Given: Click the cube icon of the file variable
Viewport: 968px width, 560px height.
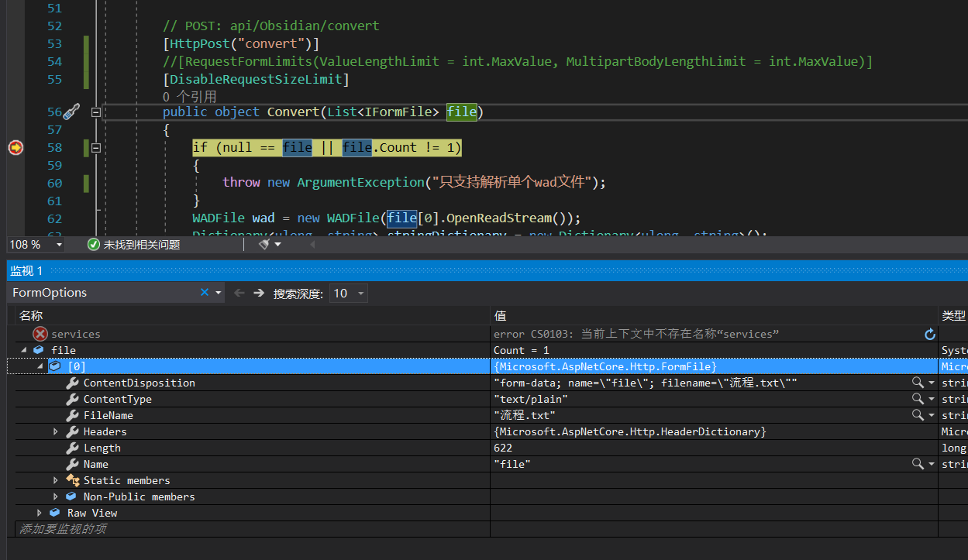Looking at the screenshot, I should [x=39, y=350].
